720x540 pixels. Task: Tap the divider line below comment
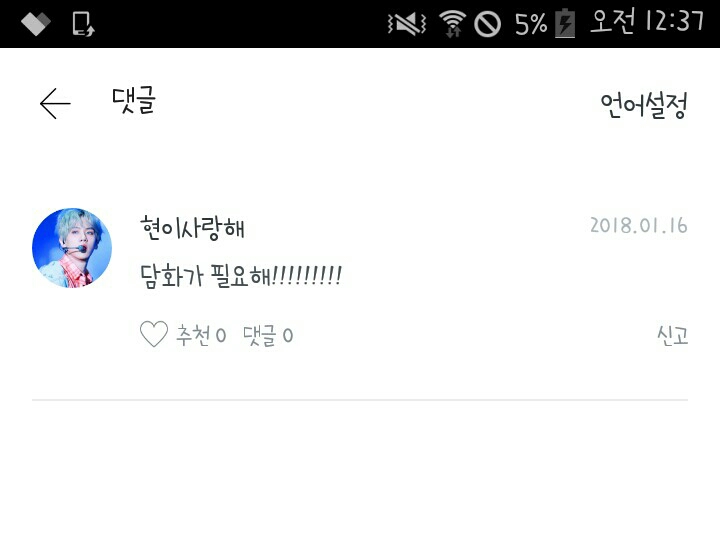point(360,400)
